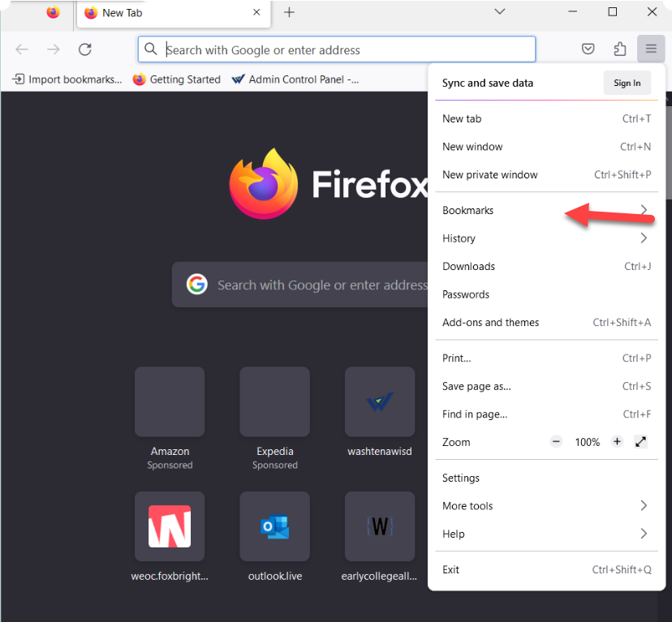The width and height of the screenshot is (672, 622).
Task: Open a New private window
Action: pyautogui.click(x=546, y=175)
